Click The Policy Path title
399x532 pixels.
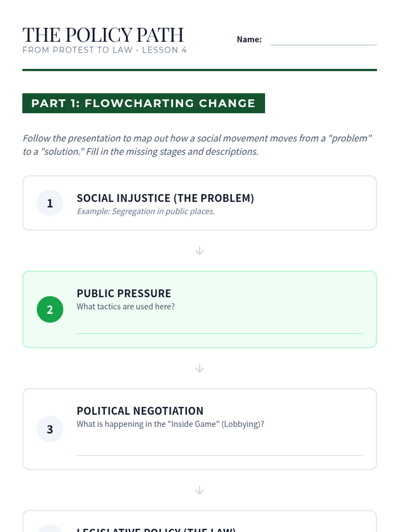tap(103, 35)
